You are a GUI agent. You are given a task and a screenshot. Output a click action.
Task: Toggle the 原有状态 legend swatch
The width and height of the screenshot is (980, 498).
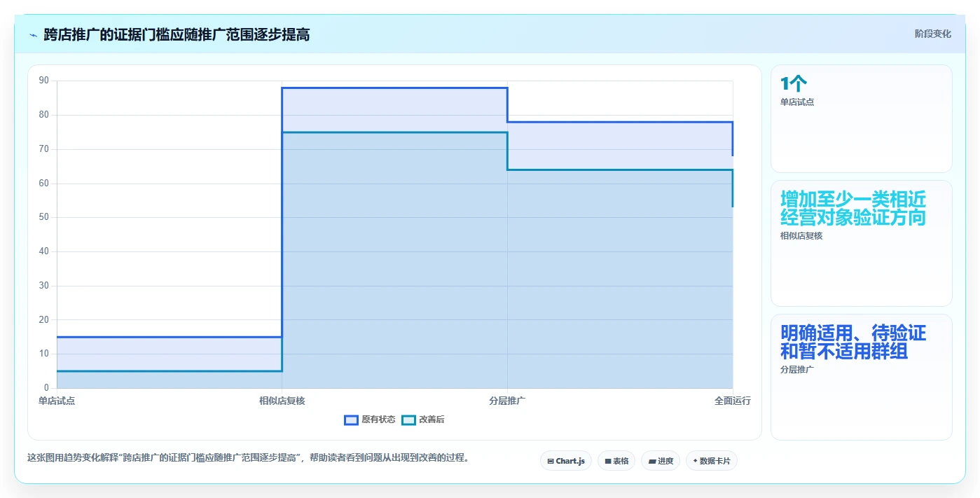[x=351, y=420]
